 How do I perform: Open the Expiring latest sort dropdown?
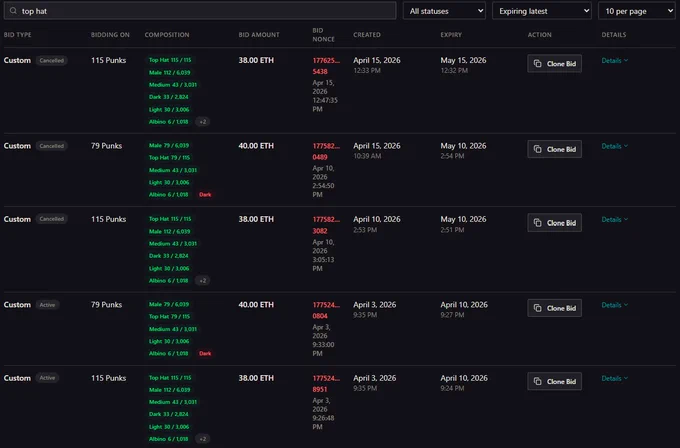point(542,11)
